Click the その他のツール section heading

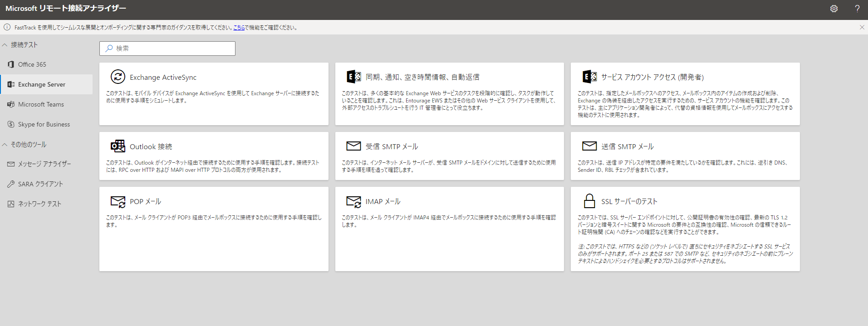[29, 145]
